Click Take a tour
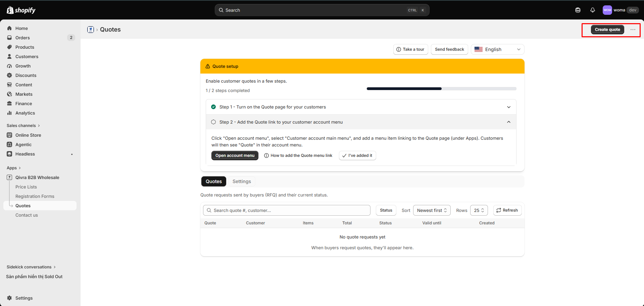Screen dimensions: 644x306 coord(410,49)
